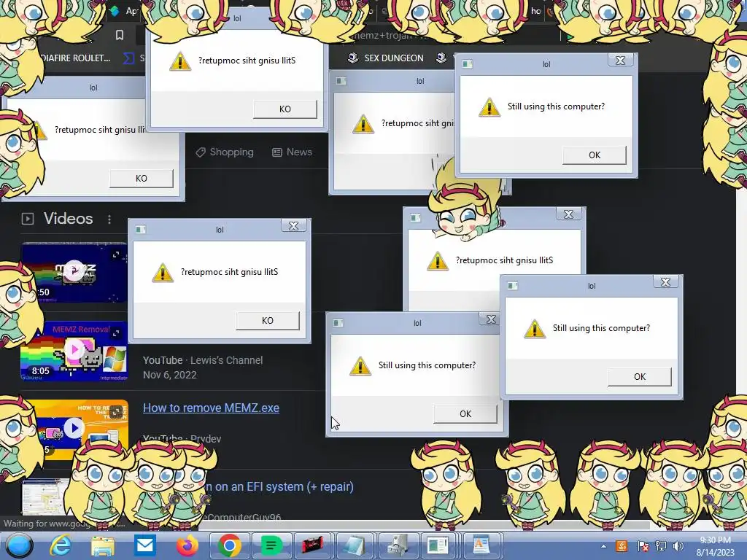Viewport: 747px width, 560px height.
Task: Click KO in the dialog above Shopping tab
Action: [x=285, y=109]
